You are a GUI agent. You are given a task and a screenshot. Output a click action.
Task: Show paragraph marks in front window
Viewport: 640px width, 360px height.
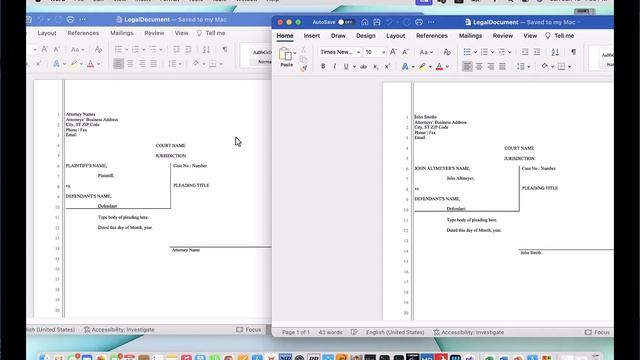(573, 52)
